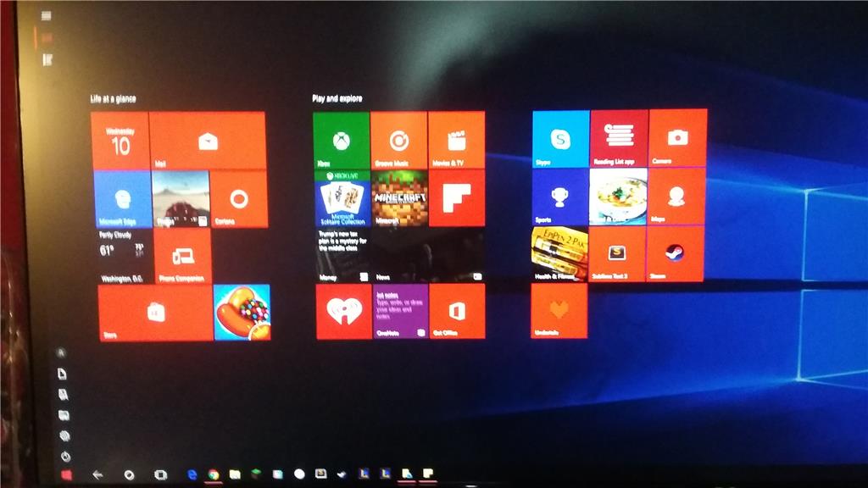Image resolution: width=868 pixels, height=488 pixels.
Task: Launch the Minecraft tile
Action: point(400,198)
